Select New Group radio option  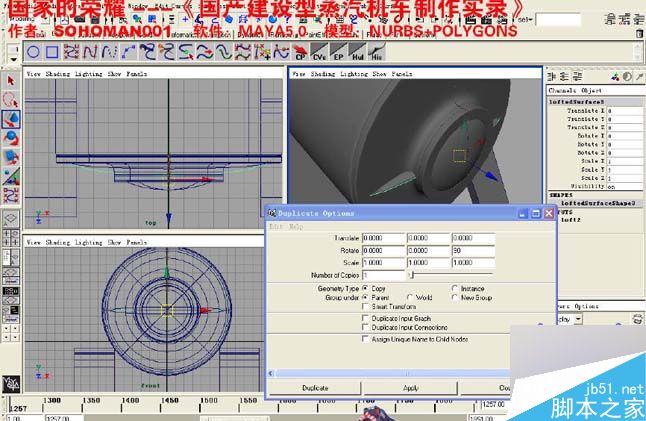pos(454,297)
